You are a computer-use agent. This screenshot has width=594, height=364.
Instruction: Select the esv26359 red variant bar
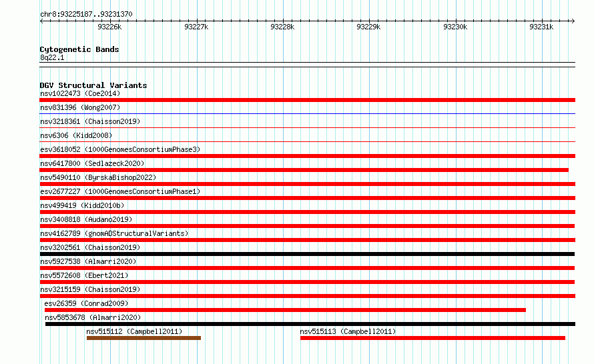pos(285,310)
